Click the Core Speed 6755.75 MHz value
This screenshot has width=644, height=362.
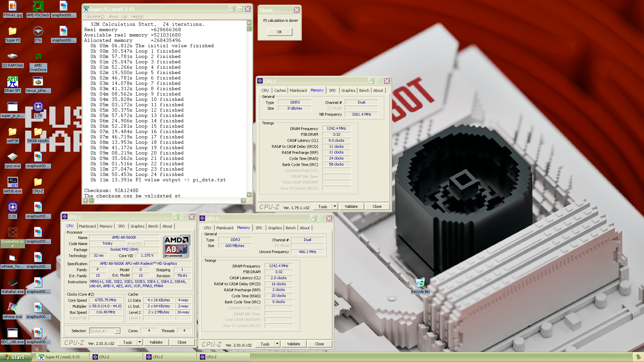coord(105,300)
